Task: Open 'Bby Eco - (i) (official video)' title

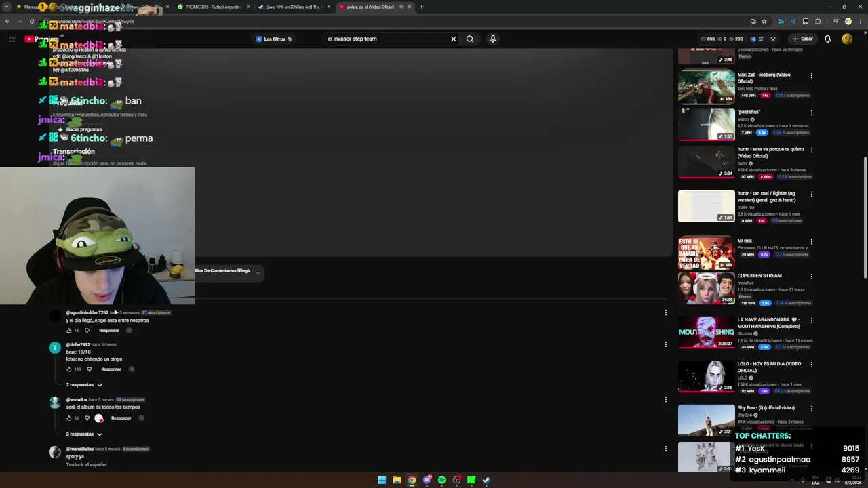Action: [766, 408]
